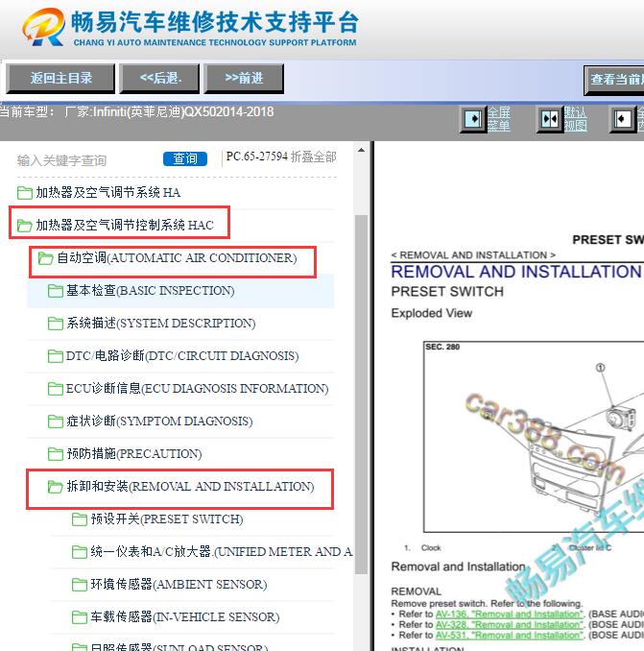
Task: Expand 基本检查 (BASIC INSPECTION) node
Action: tap(151, 290)
